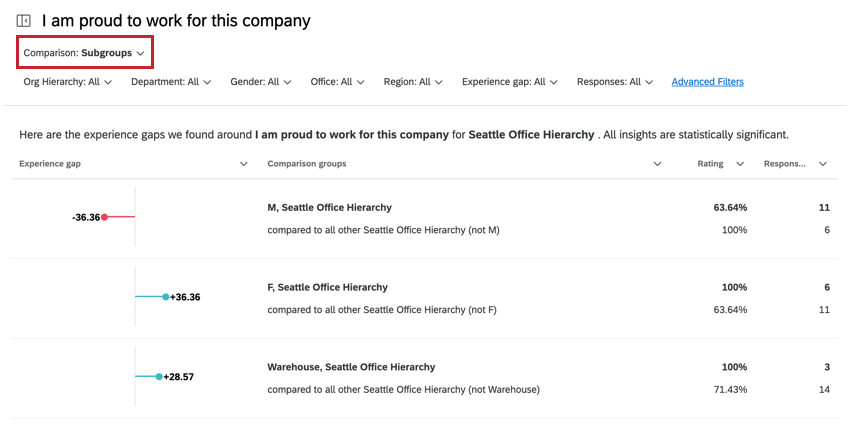Click Comparison groups column sort chevron
The width and height of the screenshot is (850, 425).
657,164
